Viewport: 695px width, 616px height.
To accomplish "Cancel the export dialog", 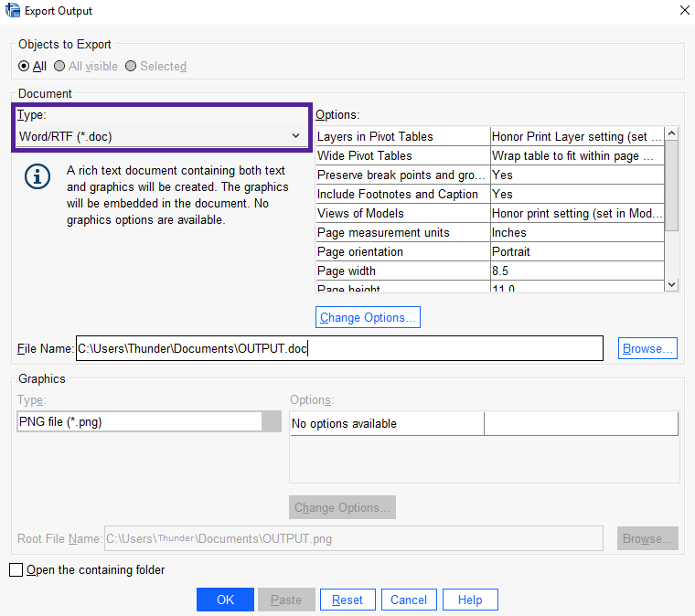I will tap(409, 600).
